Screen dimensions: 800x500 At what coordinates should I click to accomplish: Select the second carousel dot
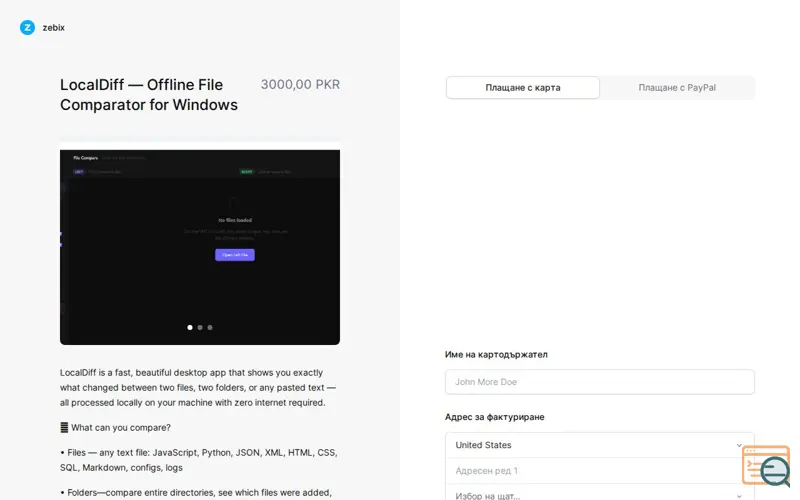(200, 328)
